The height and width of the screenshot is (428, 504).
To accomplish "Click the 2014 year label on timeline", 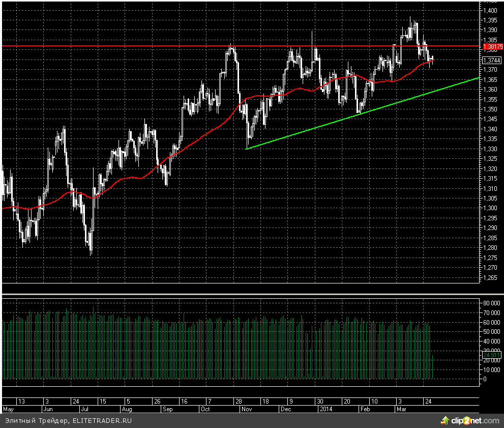I will click(x=325, y=409).
